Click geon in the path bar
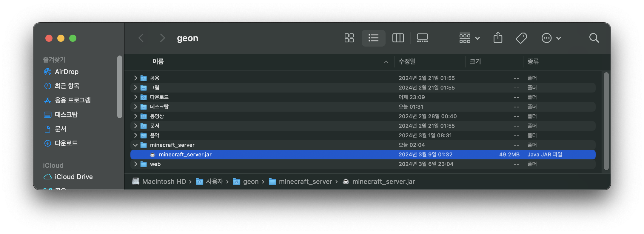 point(246,181)
